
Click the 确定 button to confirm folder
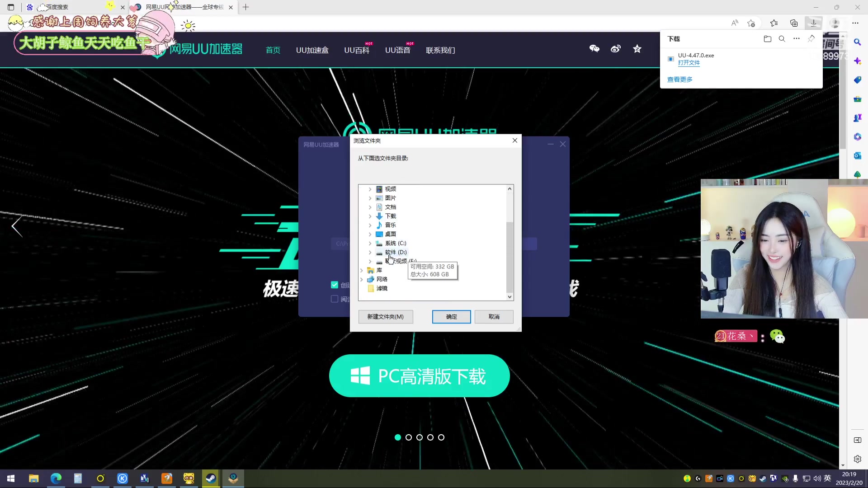click(451, 316)
